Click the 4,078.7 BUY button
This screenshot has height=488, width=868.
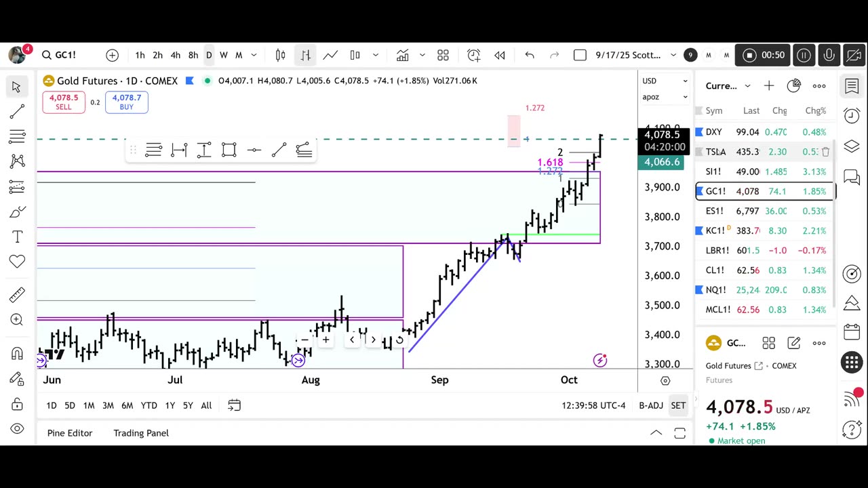coord(127,102)
